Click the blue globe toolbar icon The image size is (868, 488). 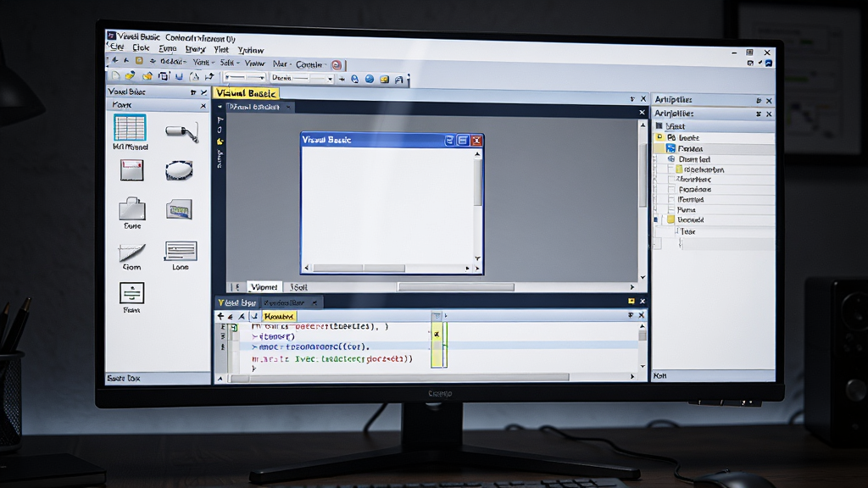(x=370, y=79)
